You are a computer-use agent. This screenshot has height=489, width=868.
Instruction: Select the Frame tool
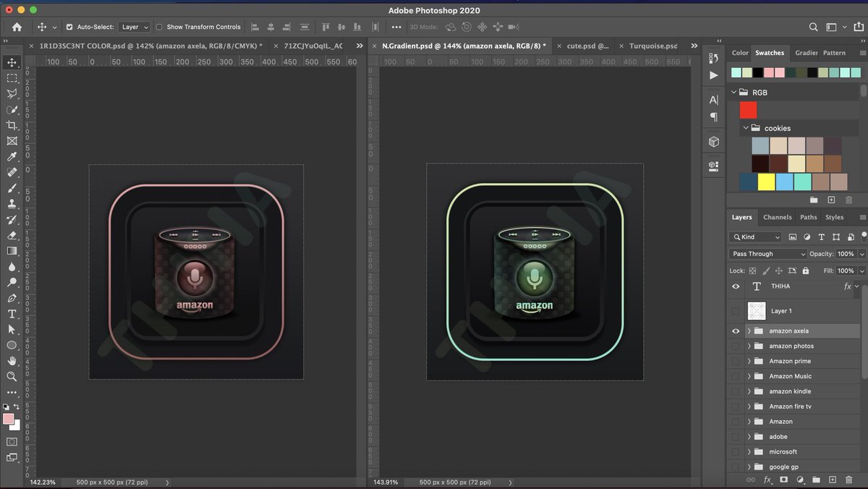[x=12, y=141]
